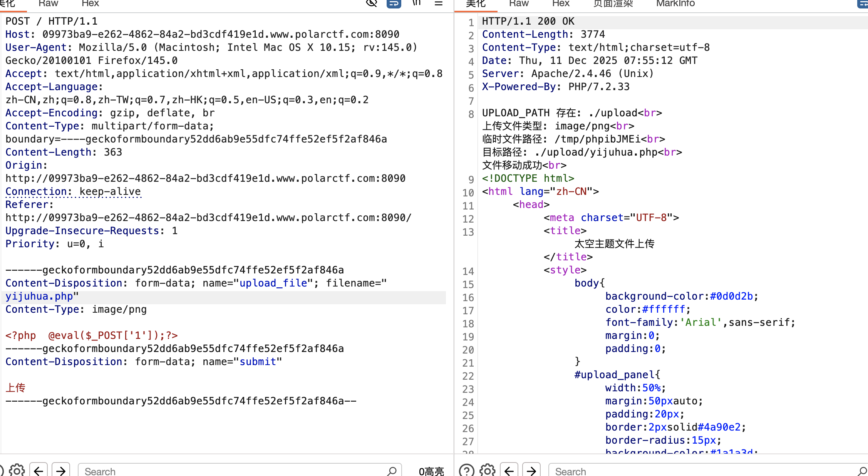Open response search settings gear

(x=488, y=470)
